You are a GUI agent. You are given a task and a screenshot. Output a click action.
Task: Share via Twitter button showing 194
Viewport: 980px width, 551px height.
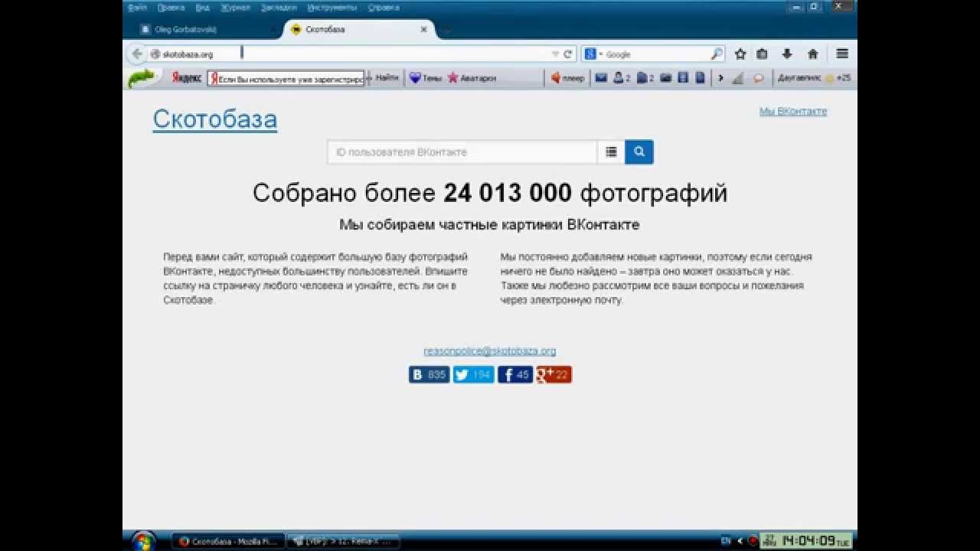pyautogui.click(x=474, y=375)
